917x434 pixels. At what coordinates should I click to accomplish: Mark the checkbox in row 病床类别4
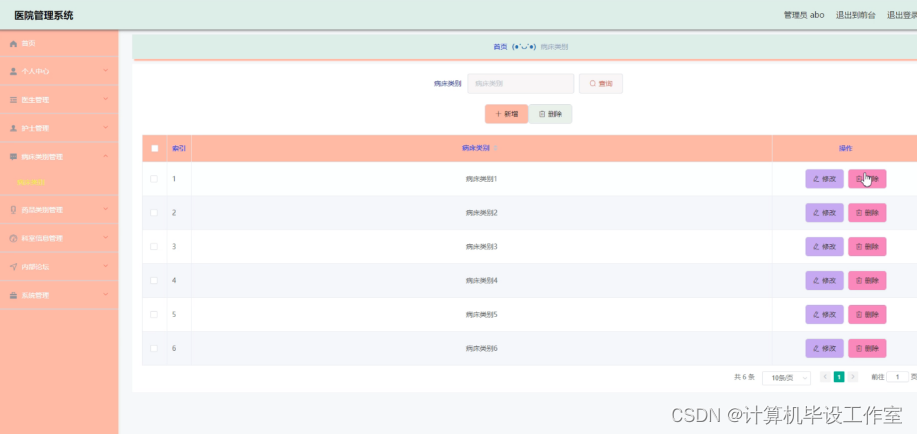154,281
